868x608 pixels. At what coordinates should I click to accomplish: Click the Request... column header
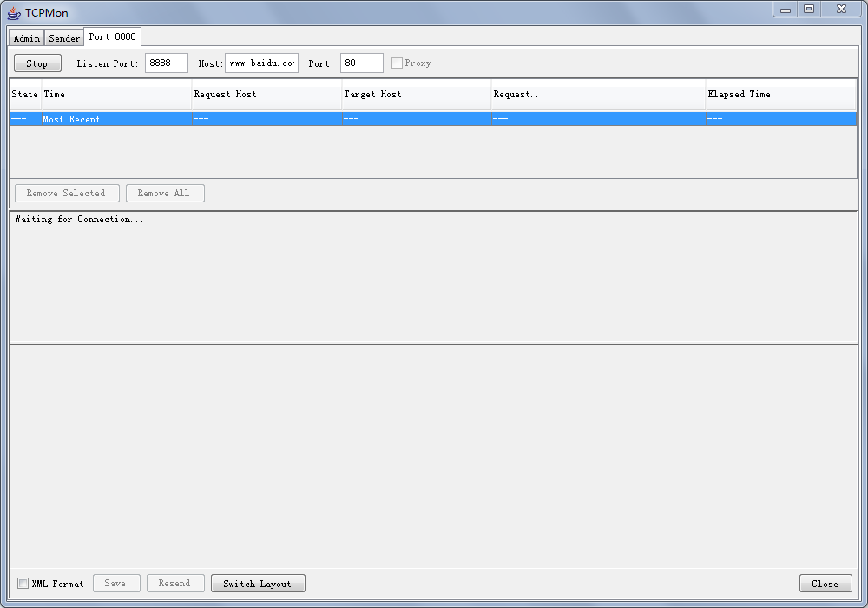[598, 95]
